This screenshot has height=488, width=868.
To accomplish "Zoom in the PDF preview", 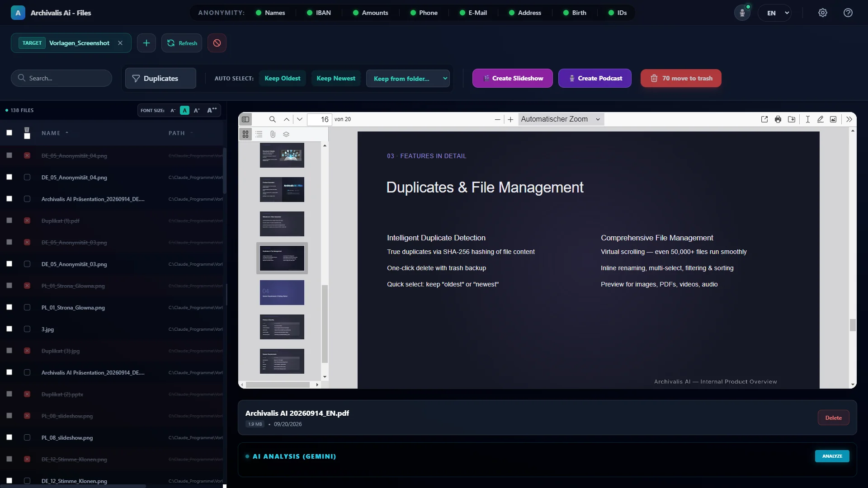I will (x=510, y=119).
